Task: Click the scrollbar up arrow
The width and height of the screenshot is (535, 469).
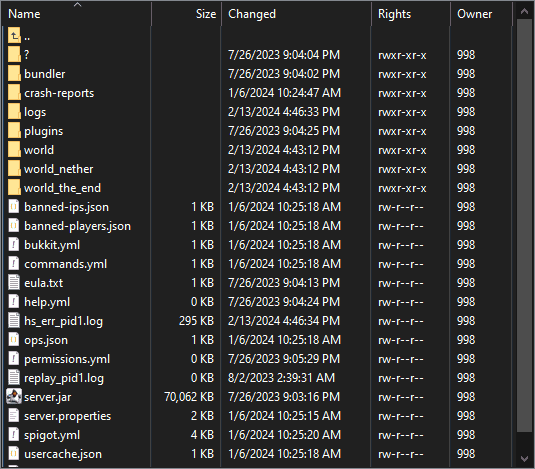Action: pos(524,12)
